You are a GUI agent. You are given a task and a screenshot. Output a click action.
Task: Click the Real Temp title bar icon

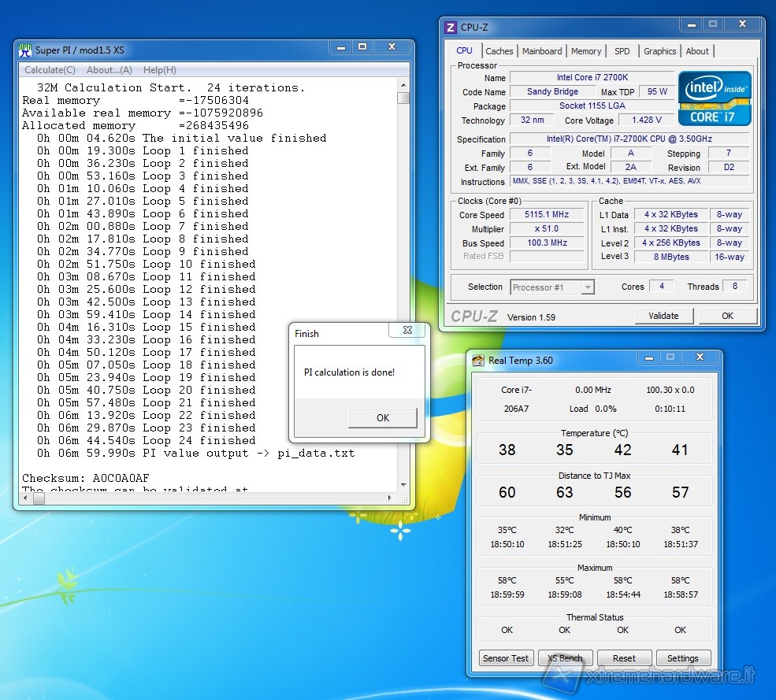click(x=478, y=361)
